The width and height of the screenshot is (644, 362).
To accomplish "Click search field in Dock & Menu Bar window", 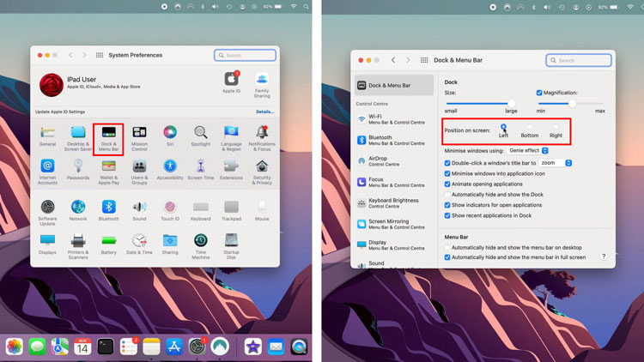I will [578, 60].
